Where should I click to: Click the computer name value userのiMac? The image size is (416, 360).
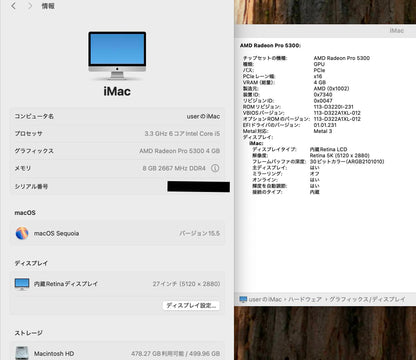tap(203, 116)
